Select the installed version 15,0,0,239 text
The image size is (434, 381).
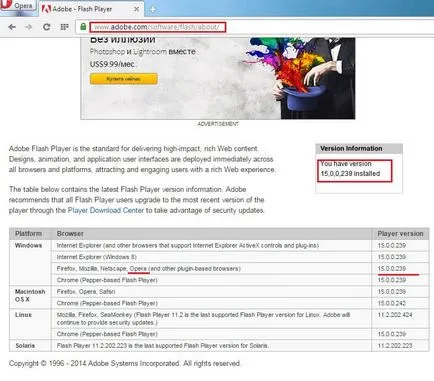tap(350, 174)
